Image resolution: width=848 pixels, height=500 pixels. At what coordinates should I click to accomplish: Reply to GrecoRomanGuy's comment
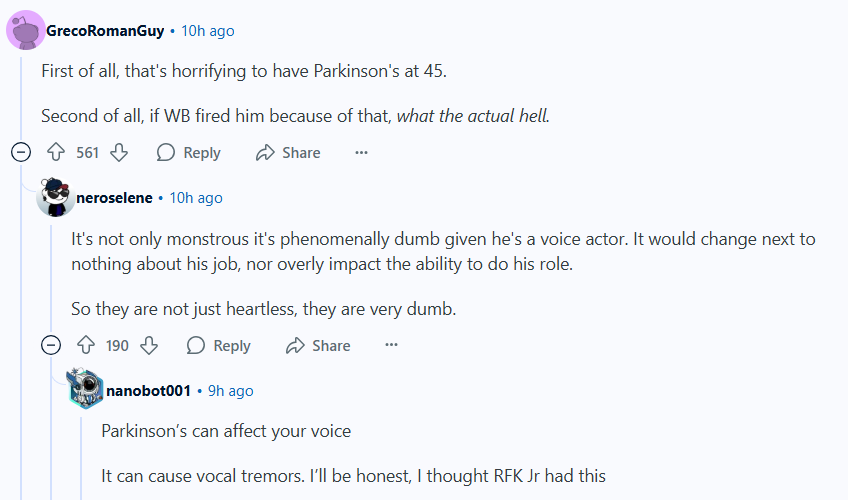[x=188, y=153]
